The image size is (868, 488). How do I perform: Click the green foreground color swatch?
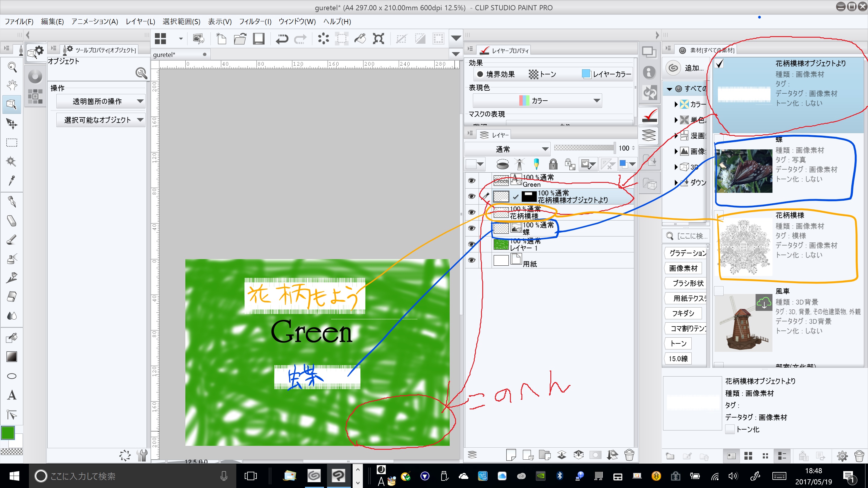click(8, 433)
